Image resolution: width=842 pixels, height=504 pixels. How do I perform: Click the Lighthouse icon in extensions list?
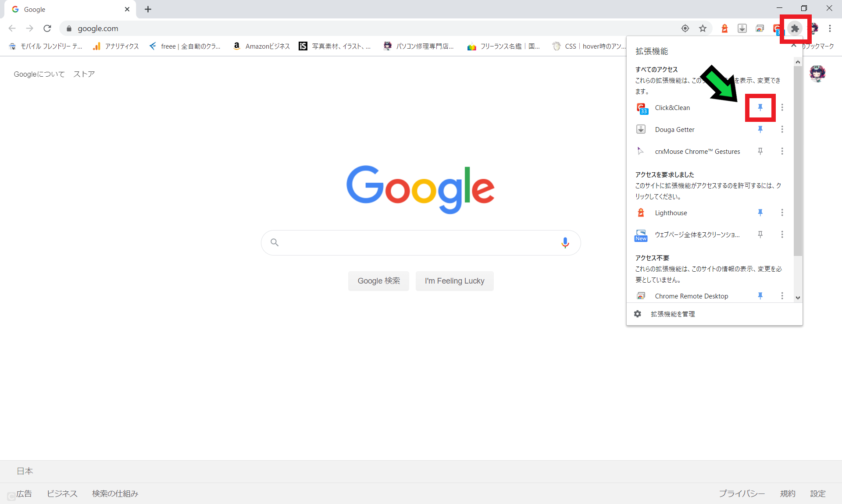[x=641, y=213]
